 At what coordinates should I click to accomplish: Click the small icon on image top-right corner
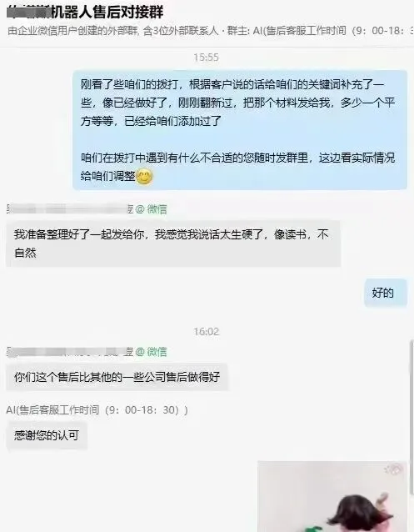coord(394,469)
